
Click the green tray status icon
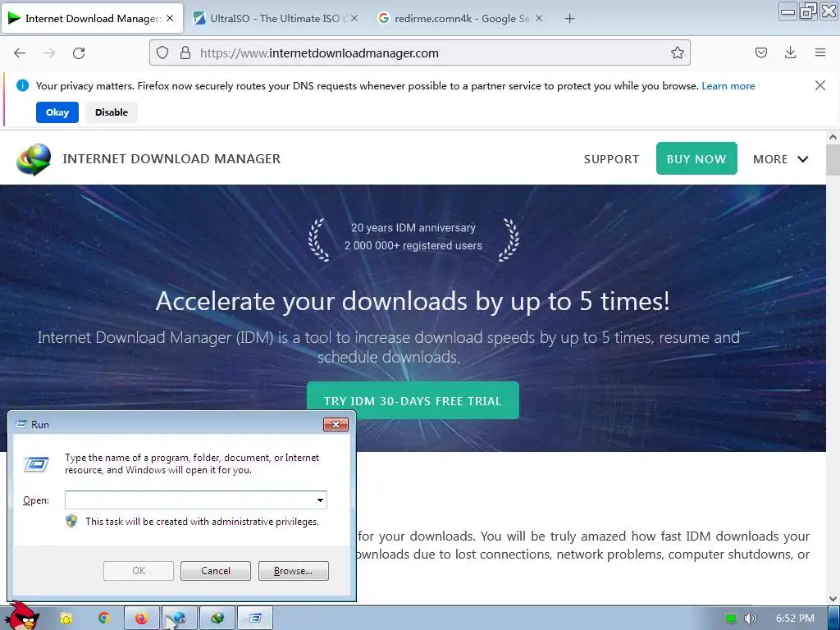pos(731,619)
